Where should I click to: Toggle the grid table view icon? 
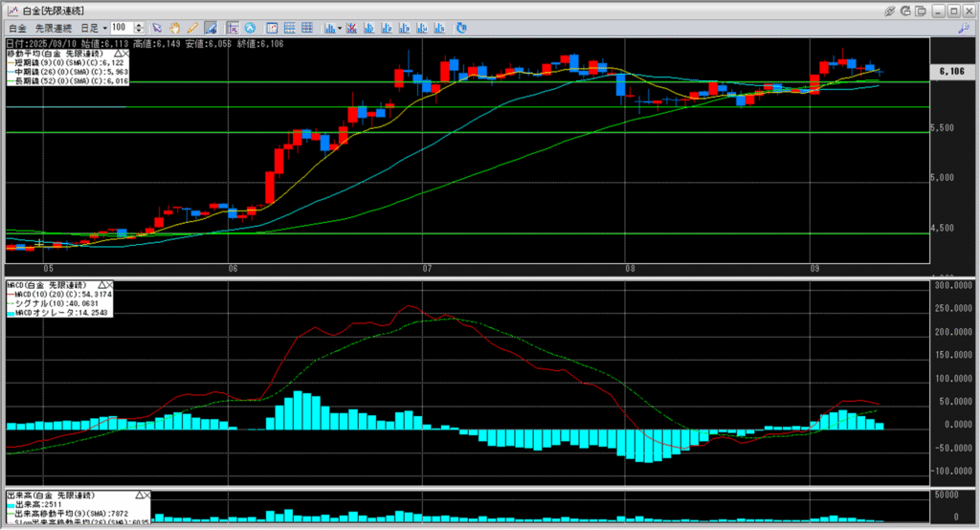point(288,28)
